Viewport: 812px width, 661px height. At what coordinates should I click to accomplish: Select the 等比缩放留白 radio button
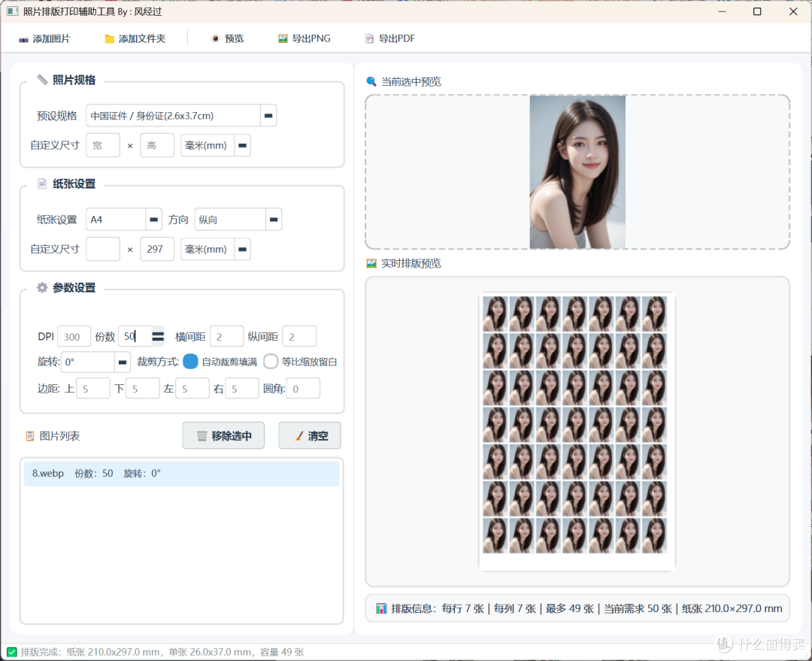click(271, 362)
